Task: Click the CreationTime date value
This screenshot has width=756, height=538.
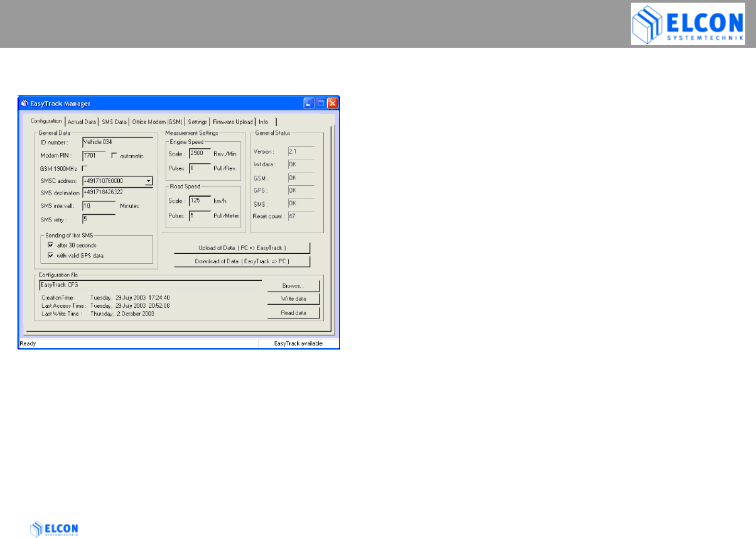Action: pos(130,298)
